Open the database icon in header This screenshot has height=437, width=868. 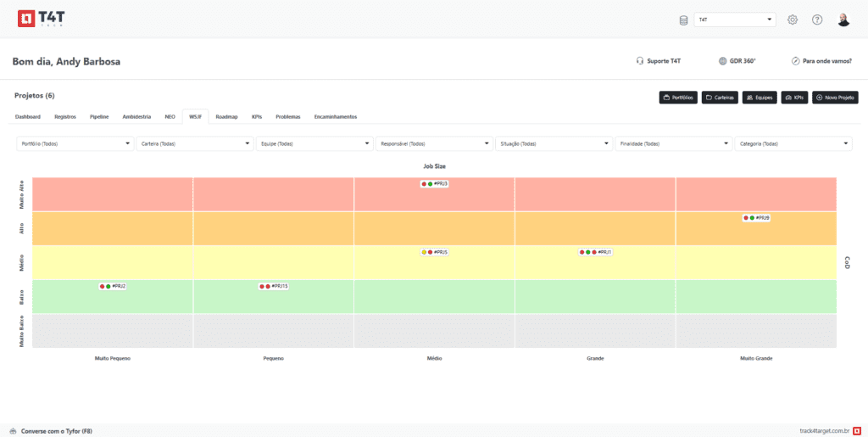coord(684,20)
